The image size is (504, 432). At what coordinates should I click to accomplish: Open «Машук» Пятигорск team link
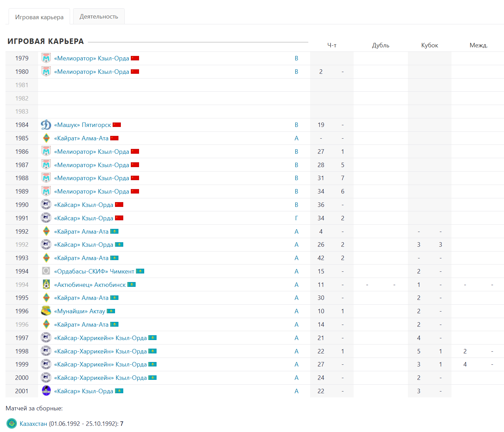pos(82,125)
